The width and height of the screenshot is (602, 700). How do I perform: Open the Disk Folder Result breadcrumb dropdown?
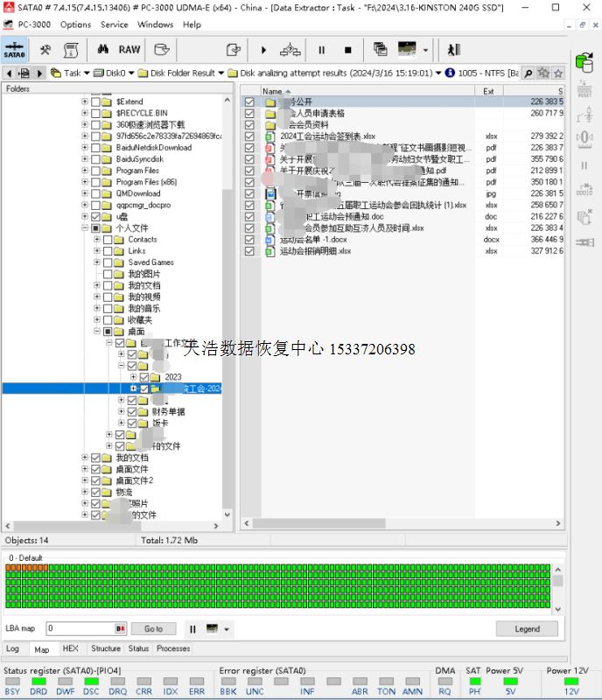click(221, 73)
